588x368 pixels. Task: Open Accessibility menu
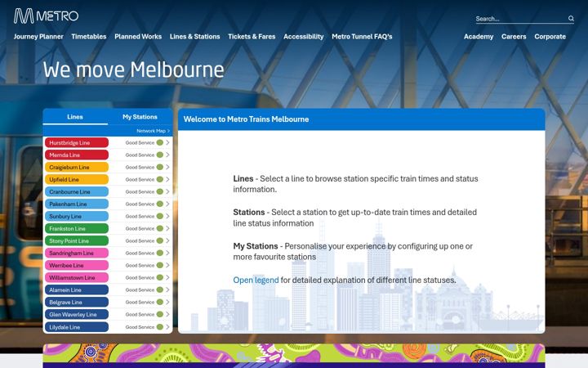point(303,37)
